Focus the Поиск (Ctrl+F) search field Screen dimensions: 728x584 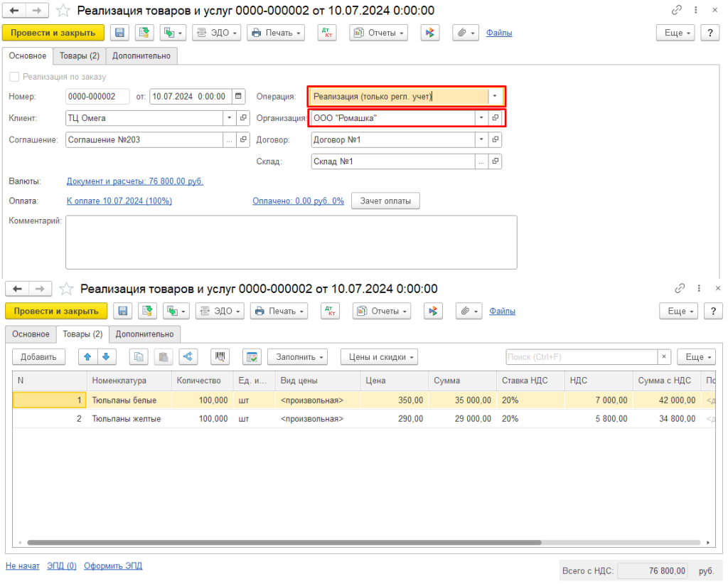pyautogui.click(x=581, y=357)
